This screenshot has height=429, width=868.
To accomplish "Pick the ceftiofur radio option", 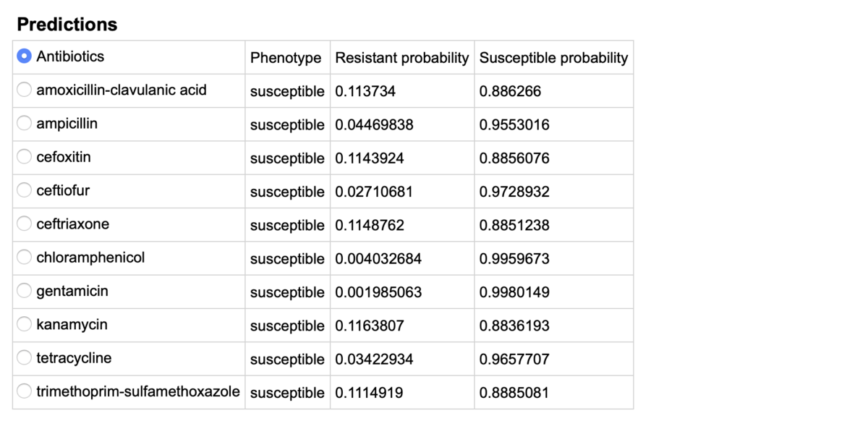I will coord(25,191).
